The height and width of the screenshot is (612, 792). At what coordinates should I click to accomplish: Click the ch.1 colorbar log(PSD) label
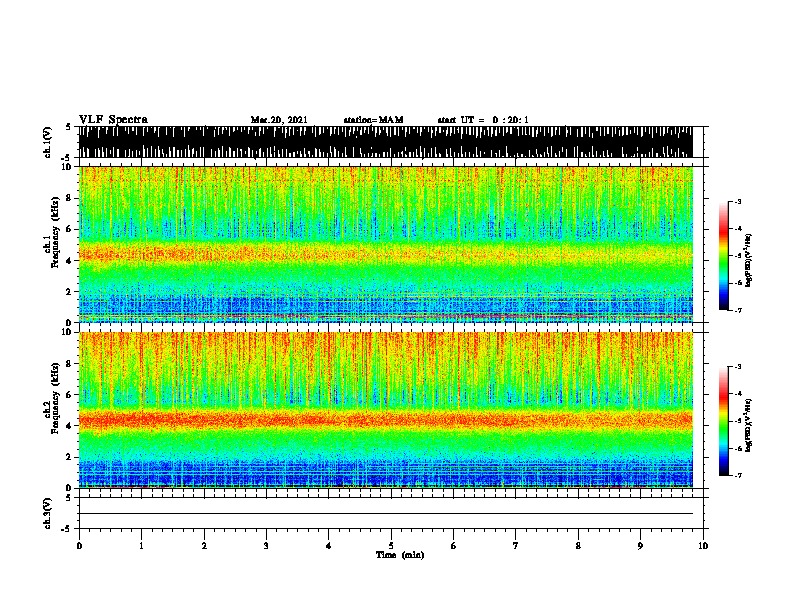748,260
